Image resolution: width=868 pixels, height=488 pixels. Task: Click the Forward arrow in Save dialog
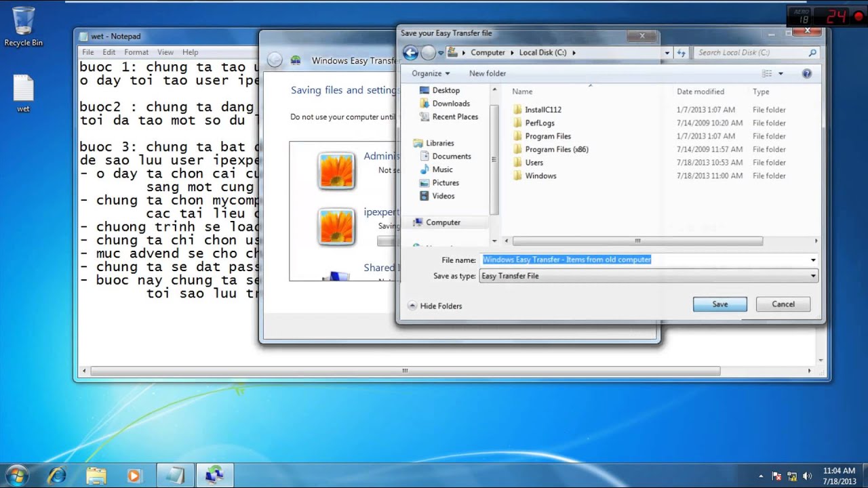coord(428,53)
